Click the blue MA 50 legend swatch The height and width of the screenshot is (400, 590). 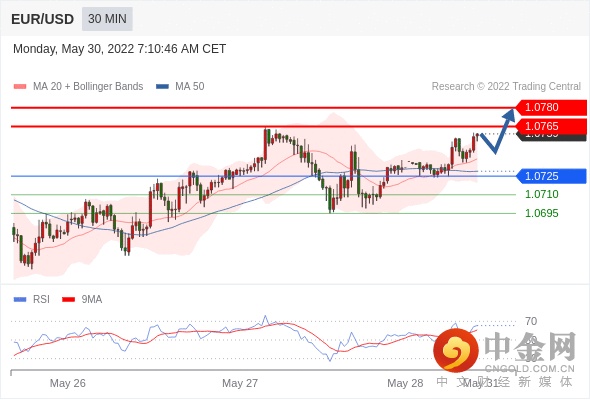(x=162, y=87)
